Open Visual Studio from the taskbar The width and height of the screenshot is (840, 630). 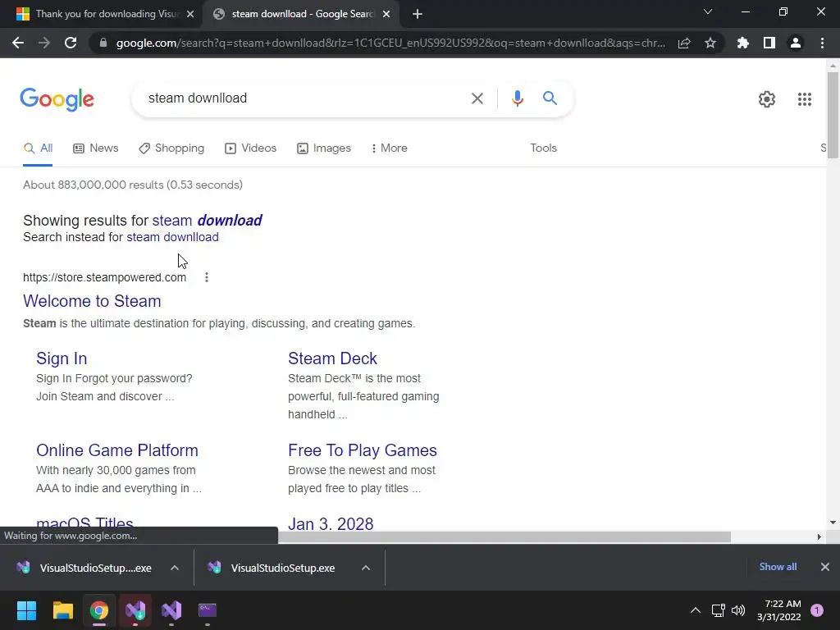tap(171, 610)
